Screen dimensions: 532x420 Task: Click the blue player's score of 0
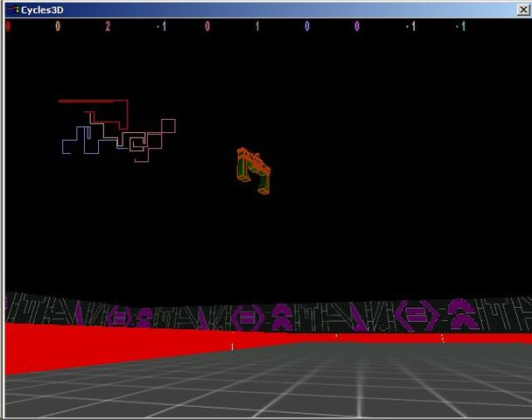(x=307, y=26)
